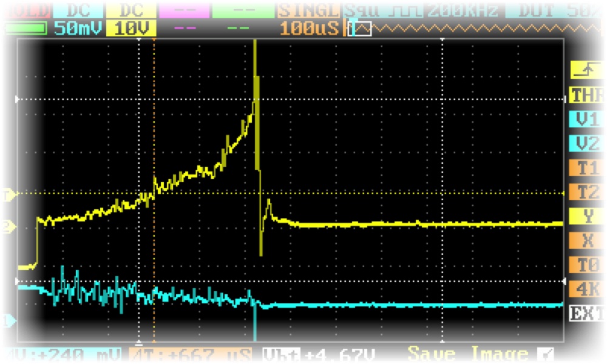607x364 pixels.
Task: Change the SINGL sync mode
Action: (308, 10)
